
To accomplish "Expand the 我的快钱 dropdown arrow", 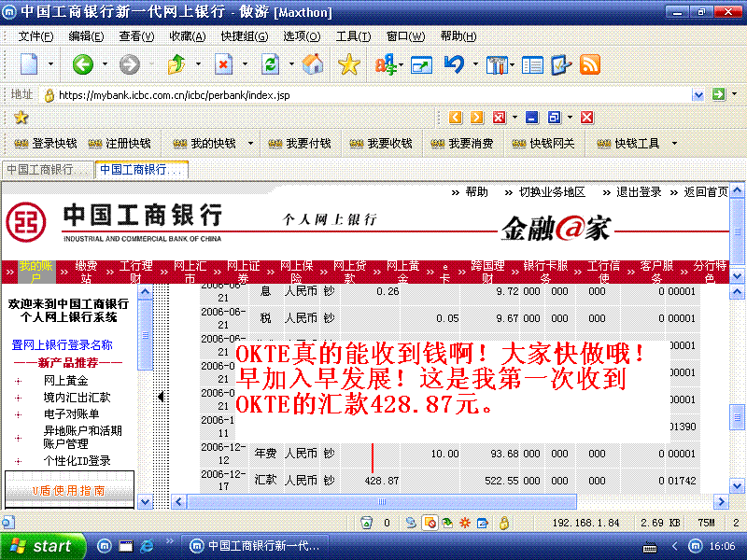I will (x=250, y=144).
